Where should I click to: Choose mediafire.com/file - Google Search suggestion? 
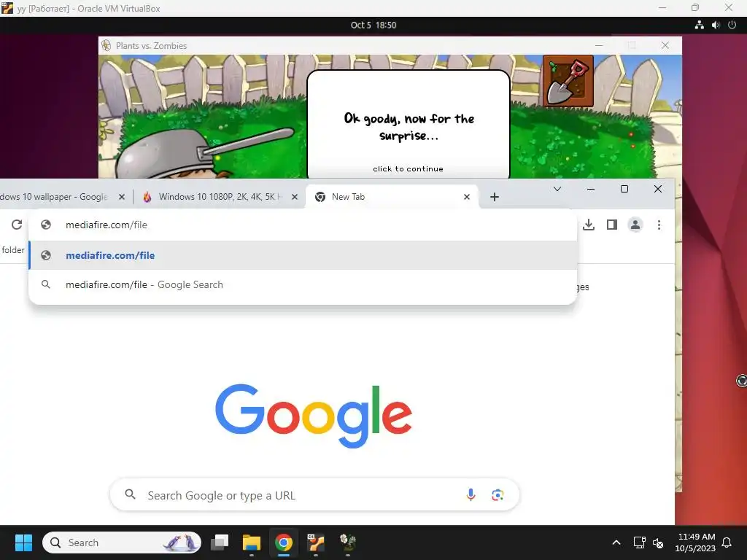click(x=303, y=285)
